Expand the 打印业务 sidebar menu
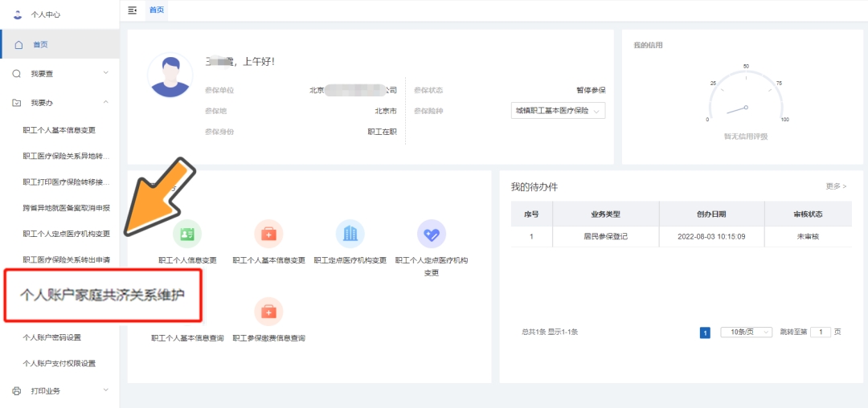This screenshot has width=868, height=408. click(105, 391)
